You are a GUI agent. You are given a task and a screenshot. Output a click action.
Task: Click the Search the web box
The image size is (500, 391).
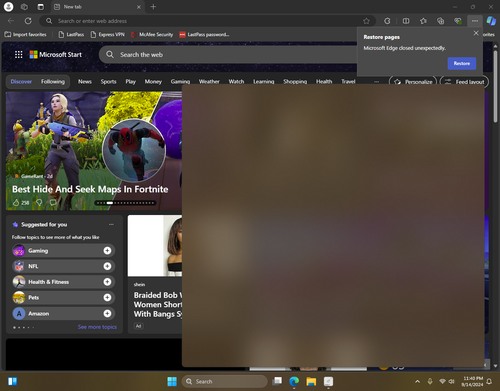(x=228, y=55)
